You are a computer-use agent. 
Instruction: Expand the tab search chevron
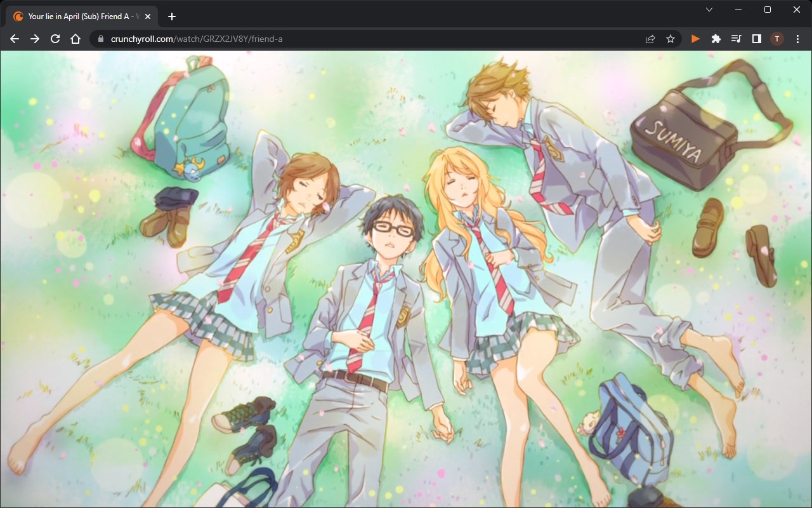pyautogui.click(x=709, y=10)
